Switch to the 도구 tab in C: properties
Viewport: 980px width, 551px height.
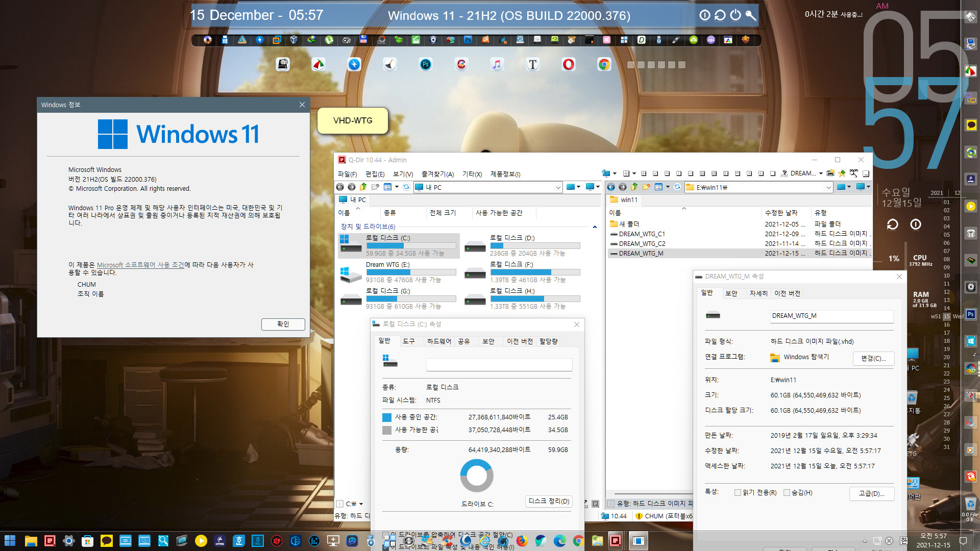[409, 341]
